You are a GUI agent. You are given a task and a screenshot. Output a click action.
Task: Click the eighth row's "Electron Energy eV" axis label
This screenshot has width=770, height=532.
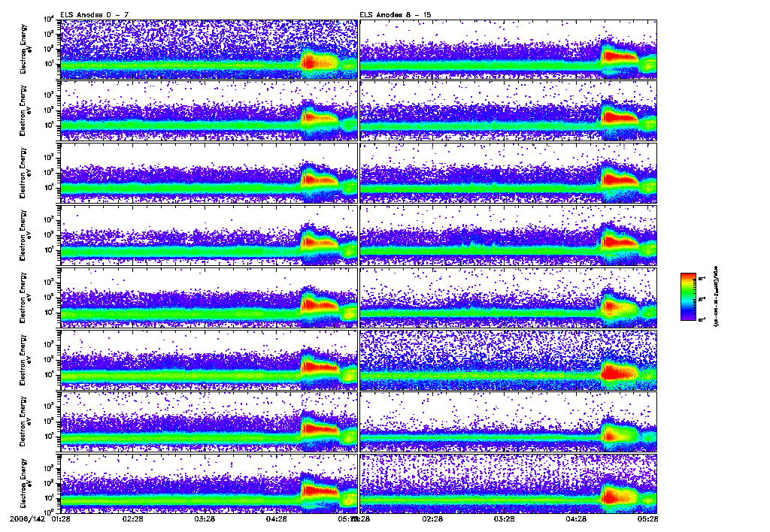point(25,484)
